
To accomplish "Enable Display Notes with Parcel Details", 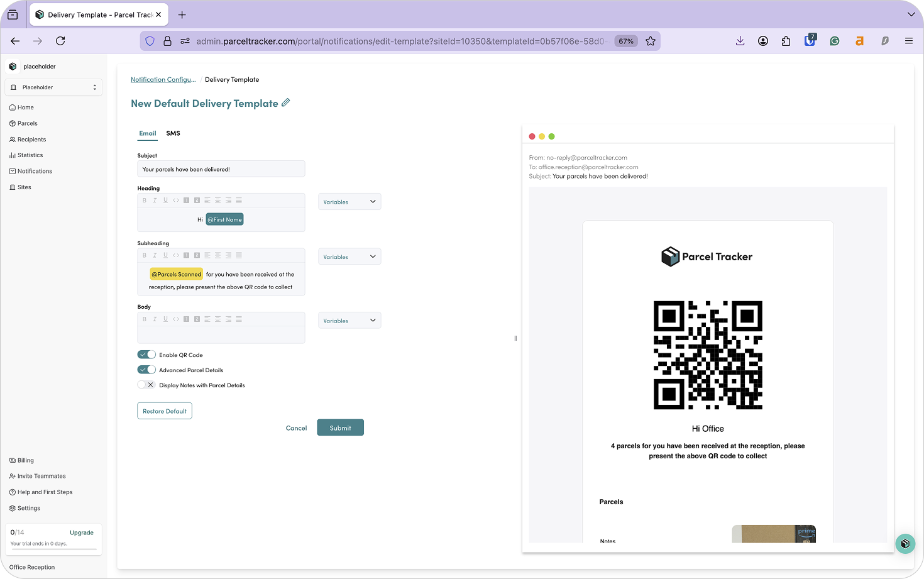I will [x=146, y=385].
